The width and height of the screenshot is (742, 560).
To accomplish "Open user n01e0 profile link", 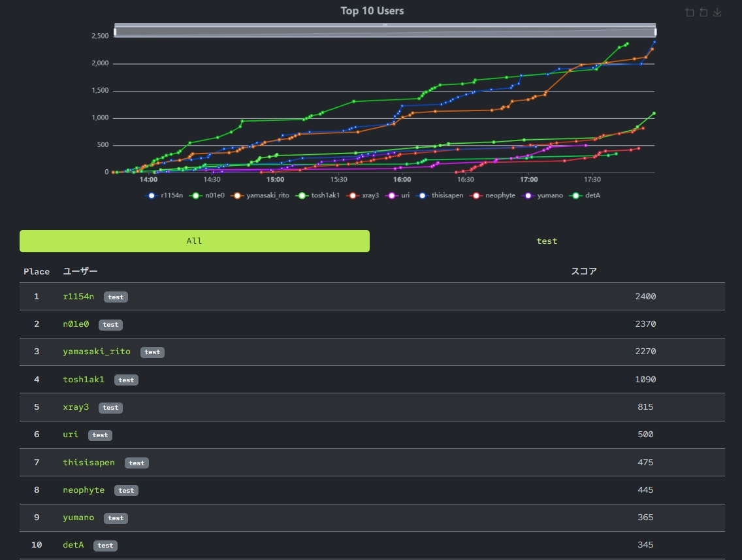I will (x=76, y=324).
